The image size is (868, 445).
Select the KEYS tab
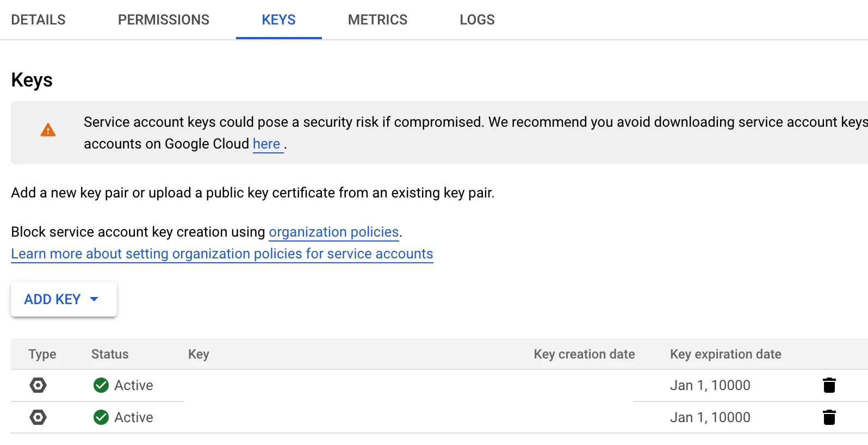[278, 20]
